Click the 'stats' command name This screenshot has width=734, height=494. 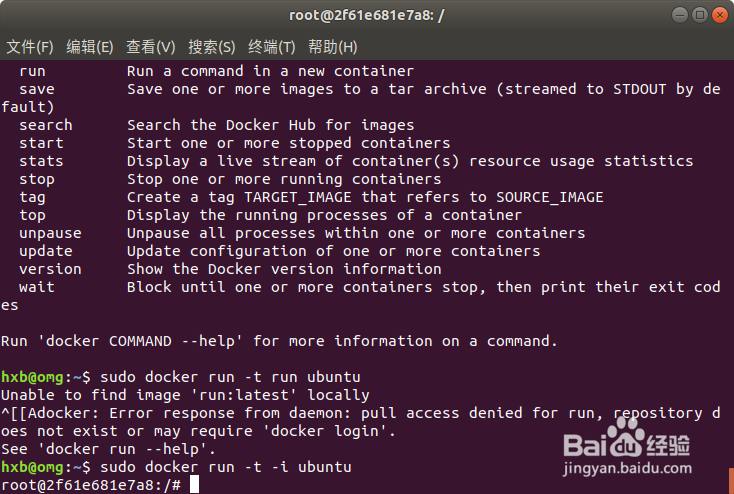(x=41, y=161)
